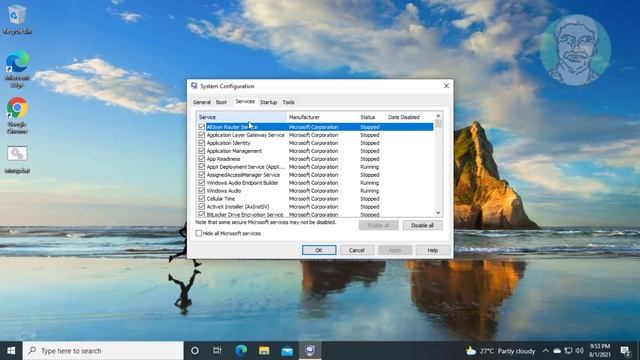Open Microsoft Edge desktop shortcut

(x=17, y=68)
